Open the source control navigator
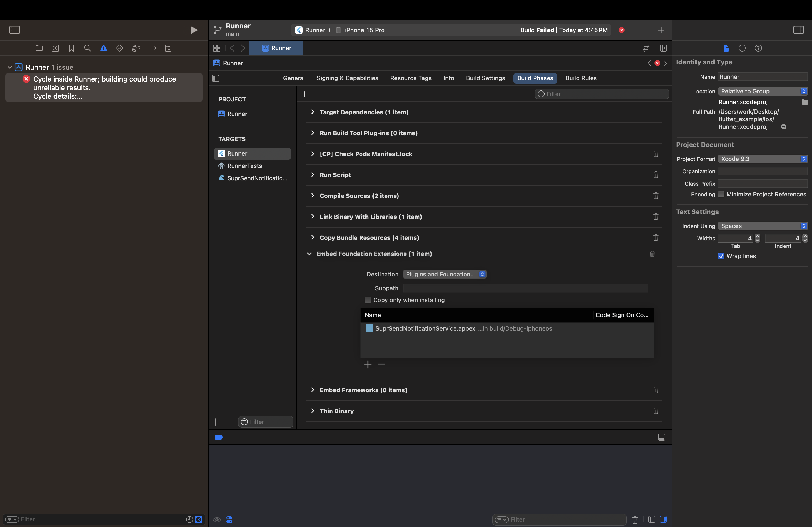812x527 pixels. tap(55, 48)
